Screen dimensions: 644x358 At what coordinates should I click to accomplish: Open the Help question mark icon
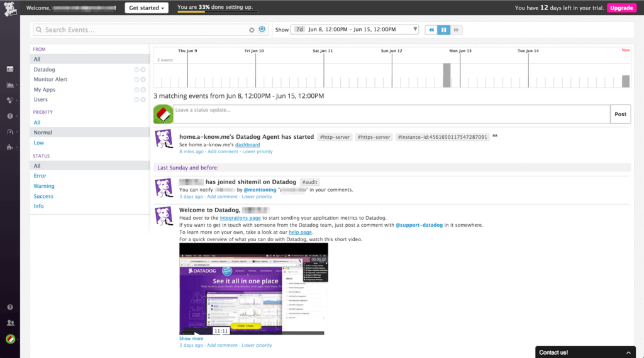10,307
